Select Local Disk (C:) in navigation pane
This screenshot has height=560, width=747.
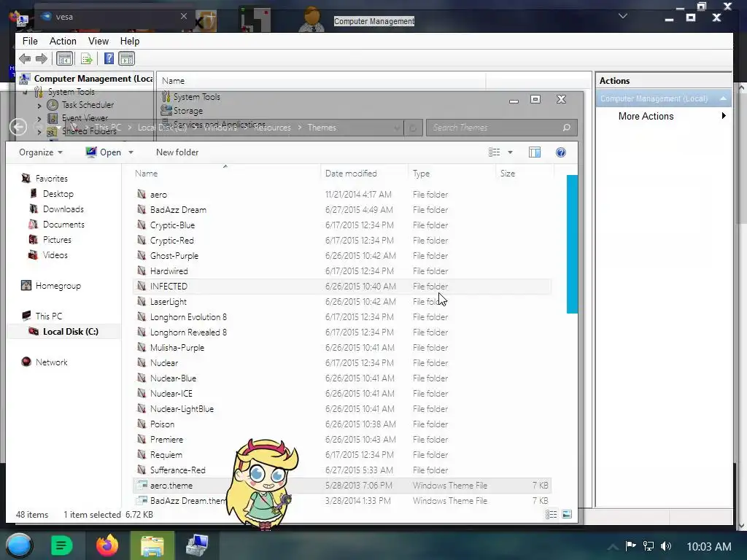click(71, 332)
